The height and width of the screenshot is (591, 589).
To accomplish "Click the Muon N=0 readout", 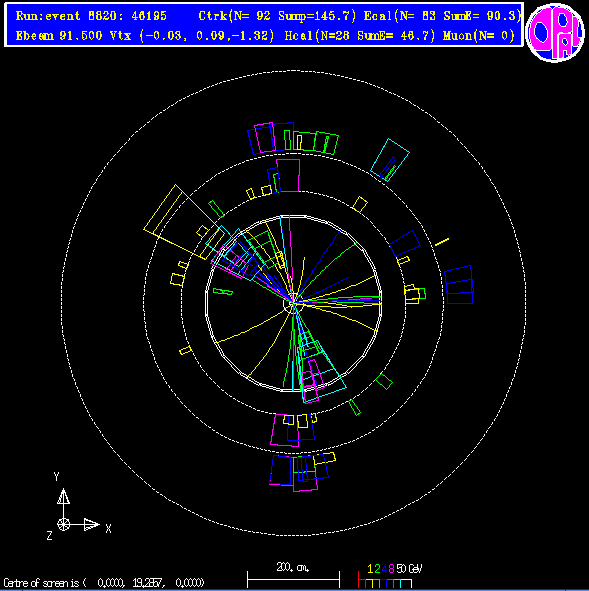I will tap(479, 36).
